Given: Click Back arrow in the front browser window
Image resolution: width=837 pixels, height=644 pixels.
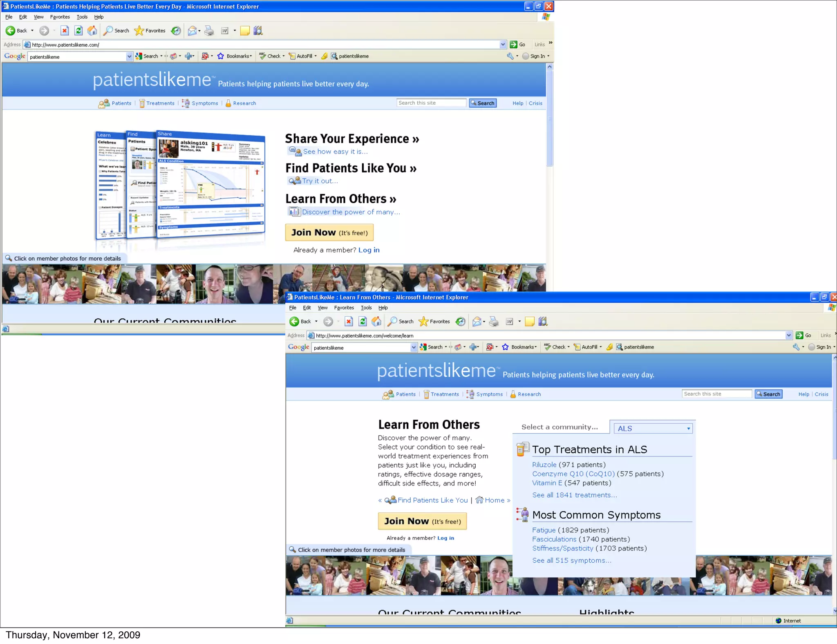Looking at the screenshot, I should tap(294, 322).
